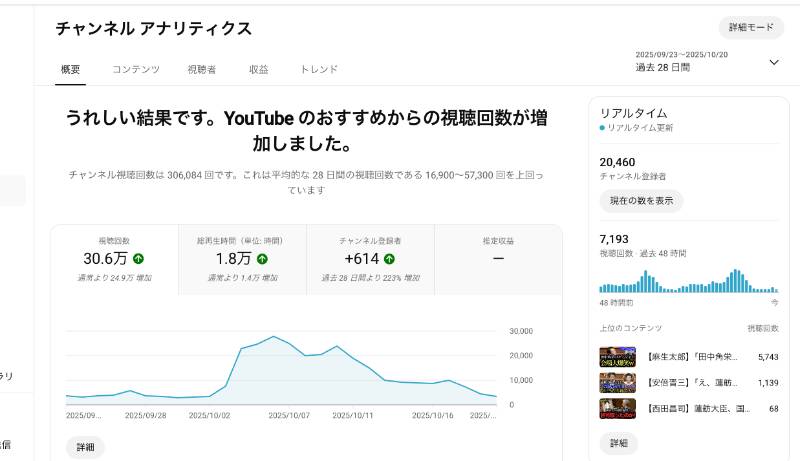The image size is (800, 461).
Task: Select the 推定収益 metric card
Action: pyautogui.click(x=498, y=260)
